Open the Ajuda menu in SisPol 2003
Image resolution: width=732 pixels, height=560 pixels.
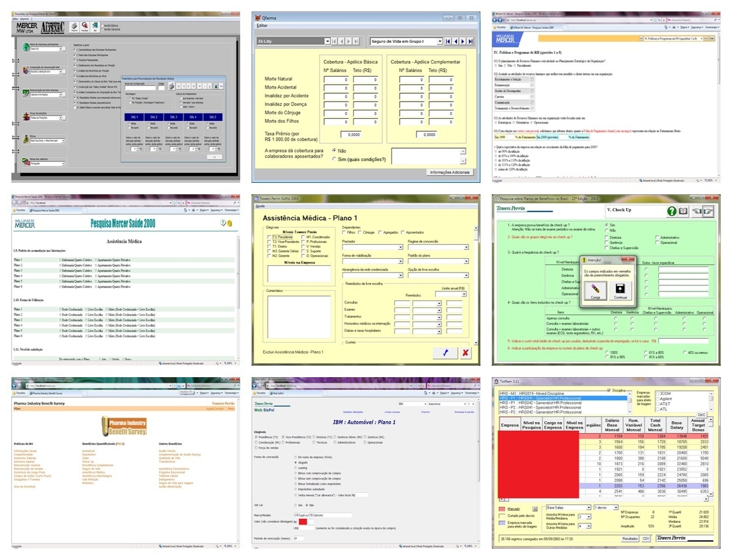(x=260, y=206)
